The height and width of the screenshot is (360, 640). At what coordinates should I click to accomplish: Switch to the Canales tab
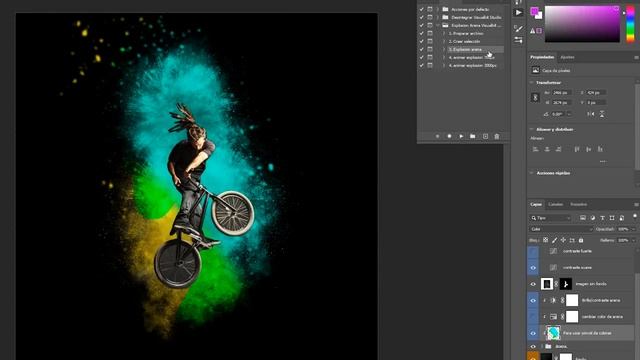coord(556,204)
